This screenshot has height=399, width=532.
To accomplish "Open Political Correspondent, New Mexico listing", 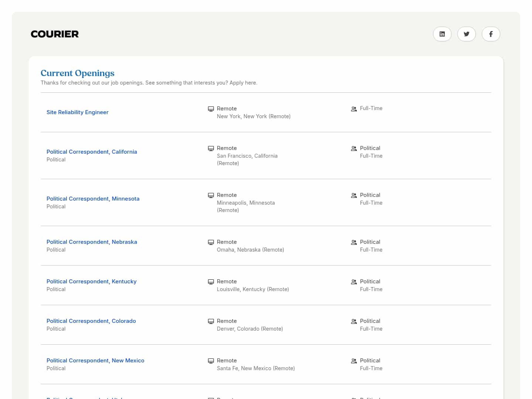I will (x=95, y=361).
